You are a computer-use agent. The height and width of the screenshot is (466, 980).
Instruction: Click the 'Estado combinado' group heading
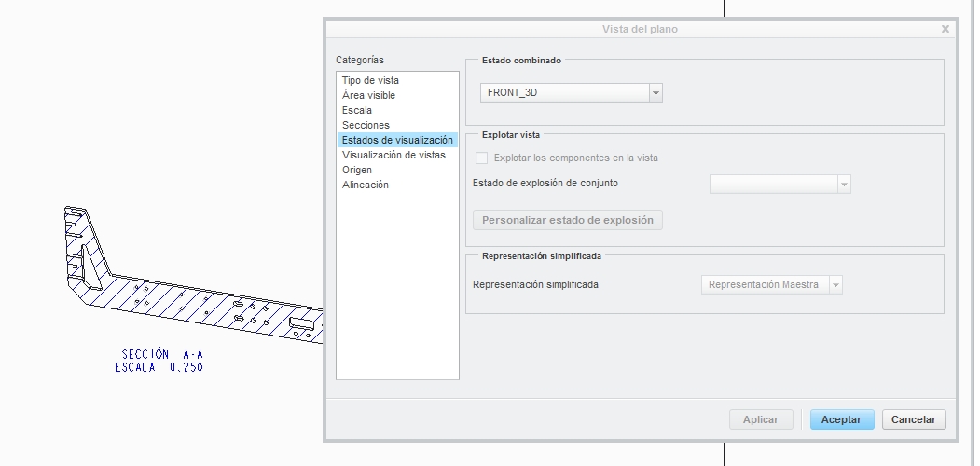[521, 61]
